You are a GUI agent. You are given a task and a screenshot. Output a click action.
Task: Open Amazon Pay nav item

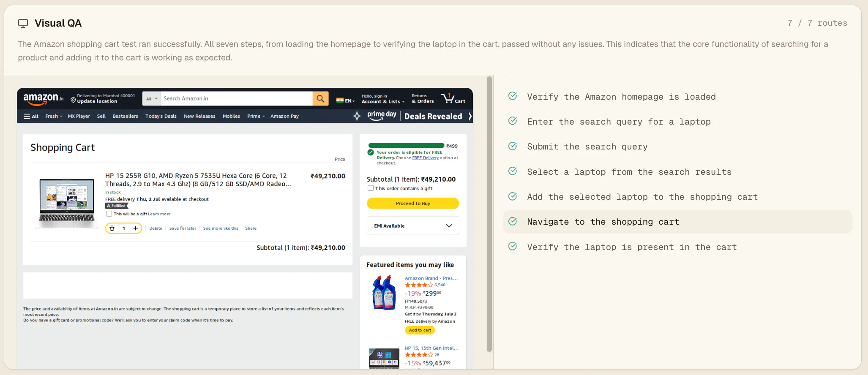tap(284, 116)
